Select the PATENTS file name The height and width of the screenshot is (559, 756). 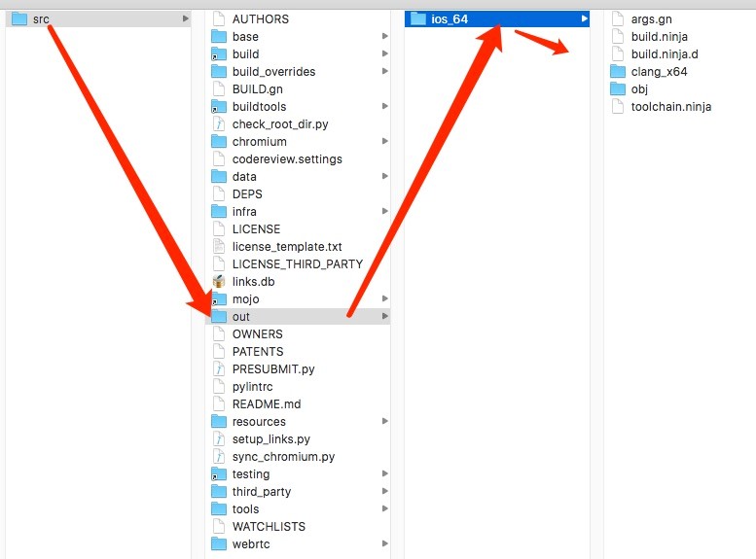258,351
